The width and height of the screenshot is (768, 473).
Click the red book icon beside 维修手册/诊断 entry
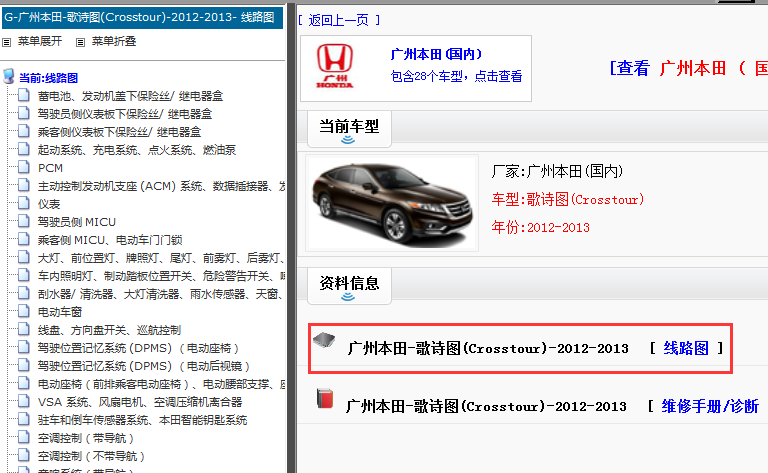[325, 398]
